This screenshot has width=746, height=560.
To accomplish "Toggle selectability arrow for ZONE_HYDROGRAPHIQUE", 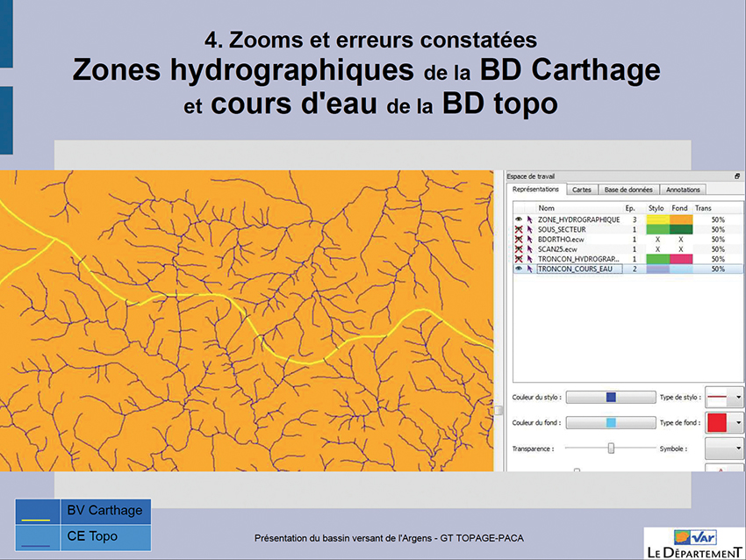I will coord(529,219).
